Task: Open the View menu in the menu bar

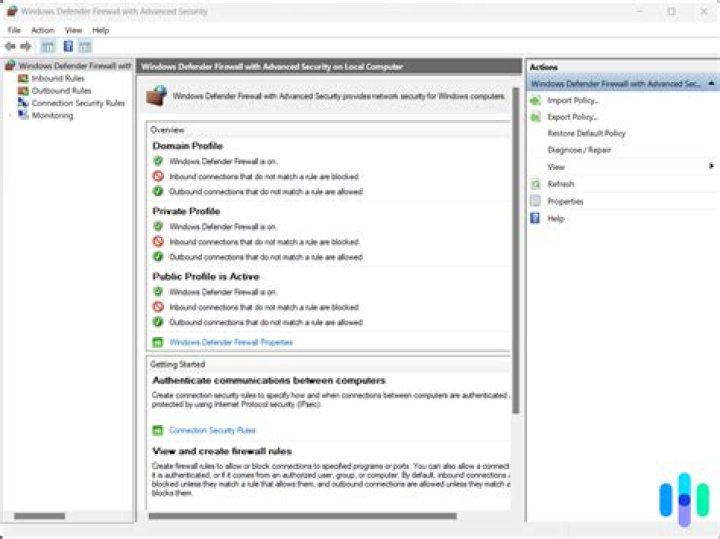Action: pos(73,30)
